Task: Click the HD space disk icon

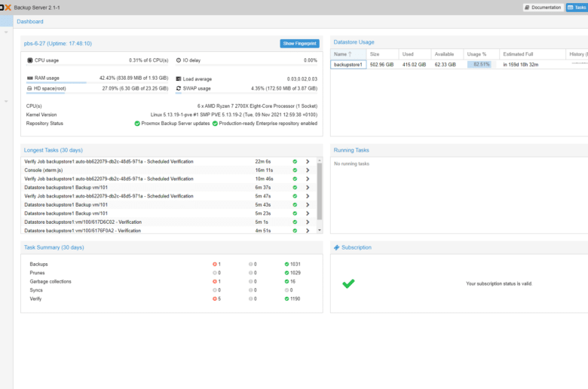Action: [x=29, y=88]
